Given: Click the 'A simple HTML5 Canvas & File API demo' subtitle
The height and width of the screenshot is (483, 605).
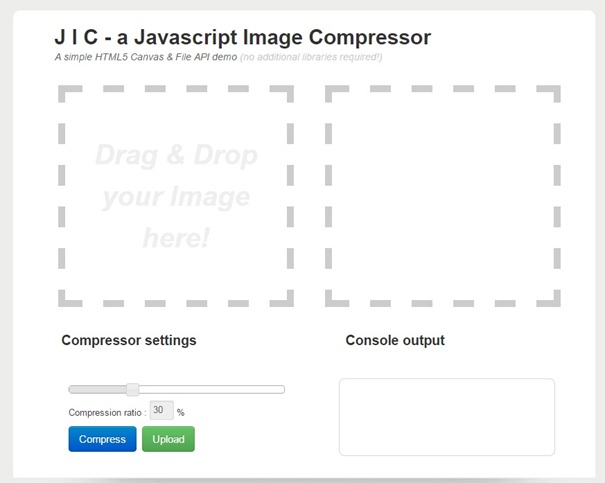Looking at the screenshot, I should [146, 57].
